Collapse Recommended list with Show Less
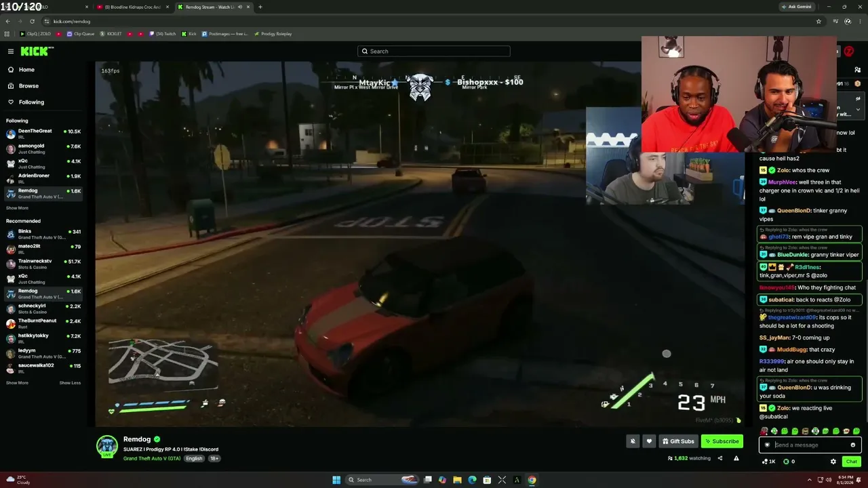Image resolution: width=868 pixels, height=488 pixels. (70, 383)
